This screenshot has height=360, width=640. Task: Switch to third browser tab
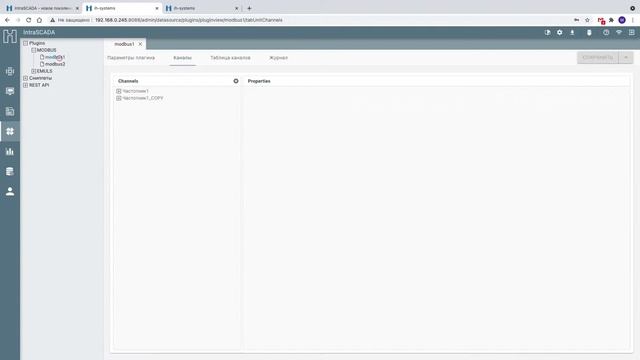coord(202,8)
